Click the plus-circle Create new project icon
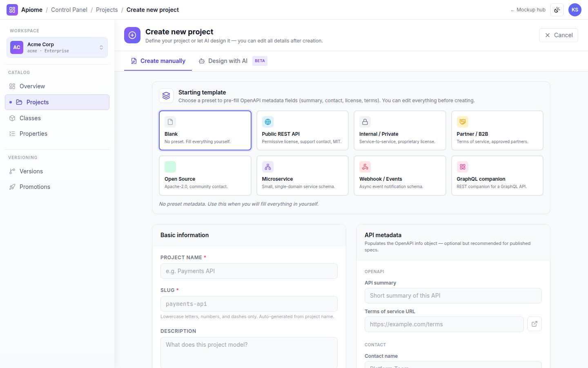This screenshot has height=368, width=588. click(132, 36)
